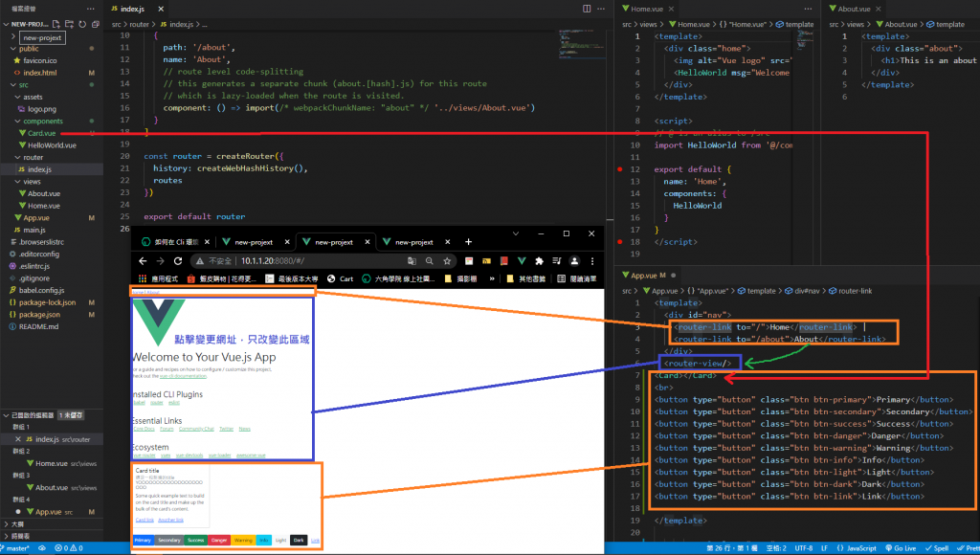Switch to last new-projext browser tab
The height and width of the screenshot is (555, 980).
coord(413,242)
